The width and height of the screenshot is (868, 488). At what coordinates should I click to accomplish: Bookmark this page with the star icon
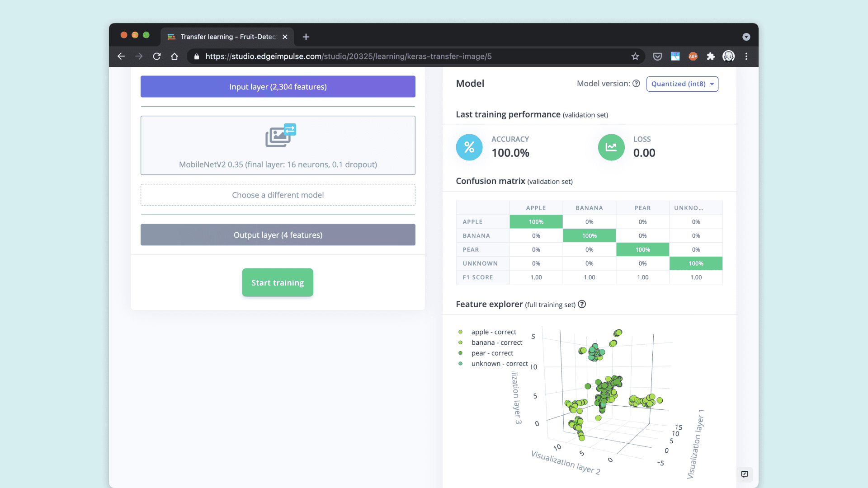635,56
